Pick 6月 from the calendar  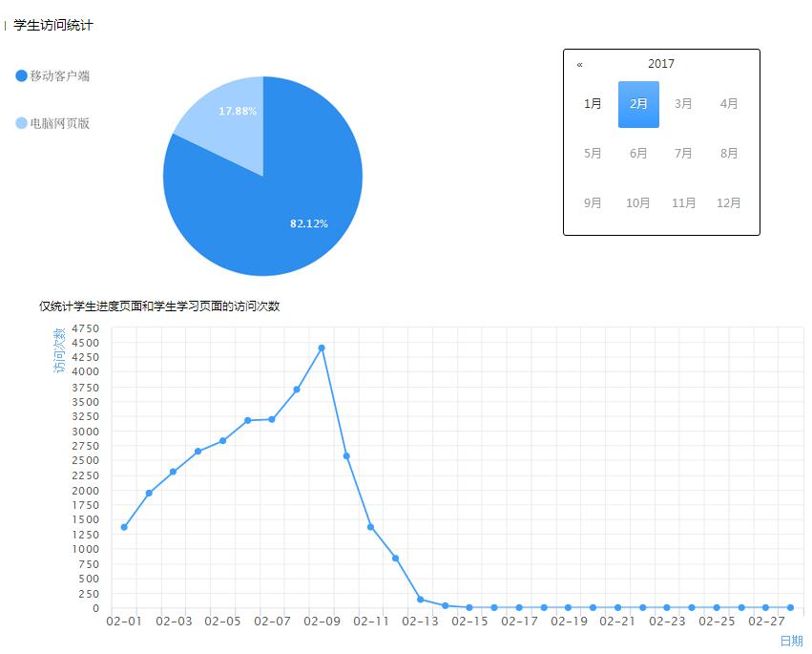(x=638, y=154)
